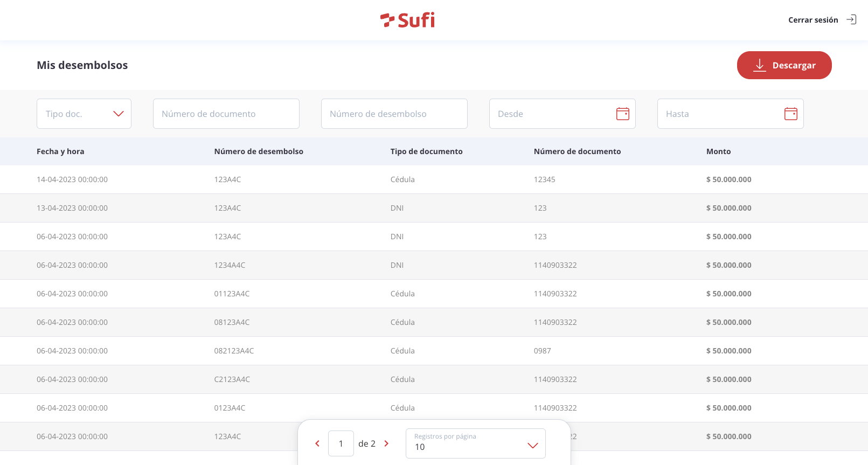
Task: Open the Hasta calendar icon
Action: tap(791, 114)
